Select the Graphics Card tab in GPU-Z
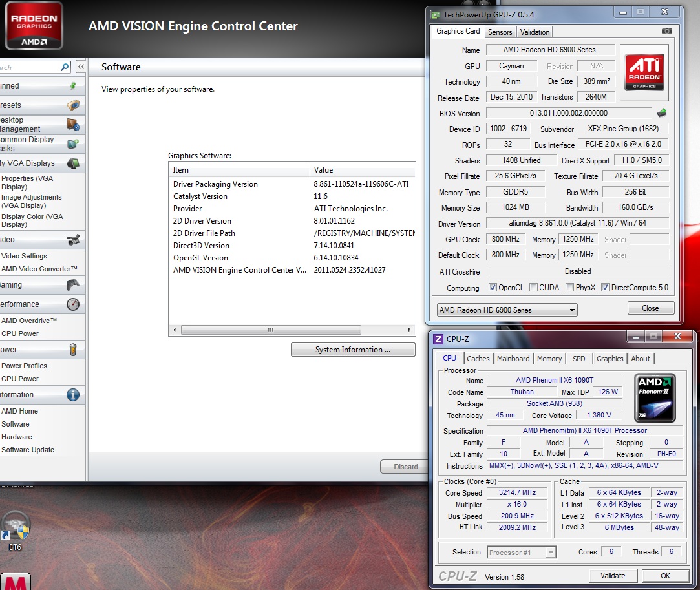The height and width of the screenshot is (590, 700). click(x=458, y=31)
